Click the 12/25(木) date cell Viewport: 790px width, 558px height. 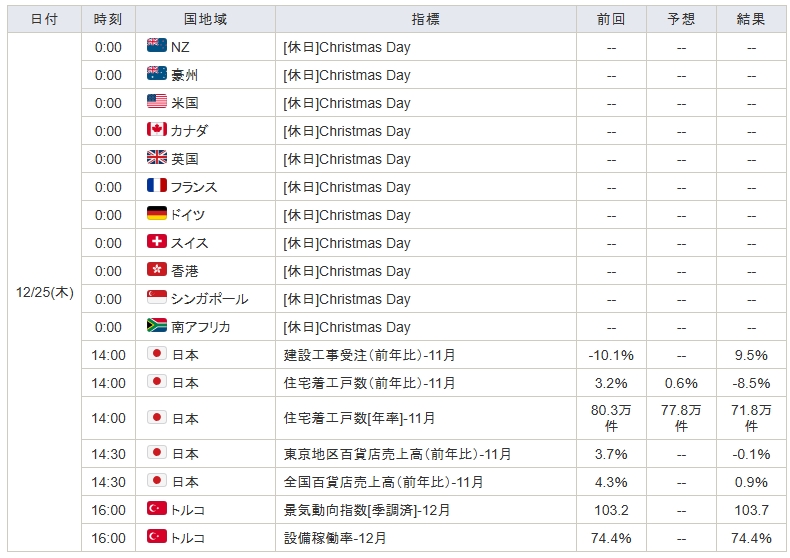coord(45,292)
